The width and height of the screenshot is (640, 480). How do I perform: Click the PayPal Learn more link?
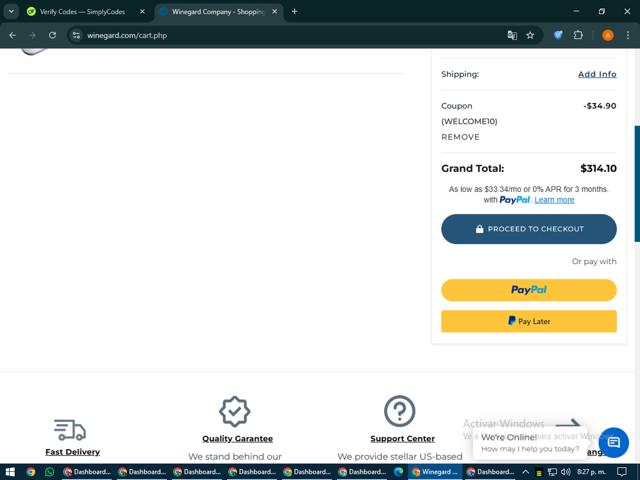[x=554, y=200]
